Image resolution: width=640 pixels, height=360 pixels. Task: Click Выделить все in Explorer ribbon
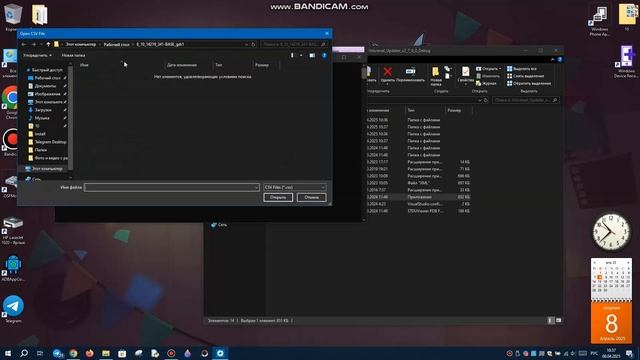[x=522, y=69]
